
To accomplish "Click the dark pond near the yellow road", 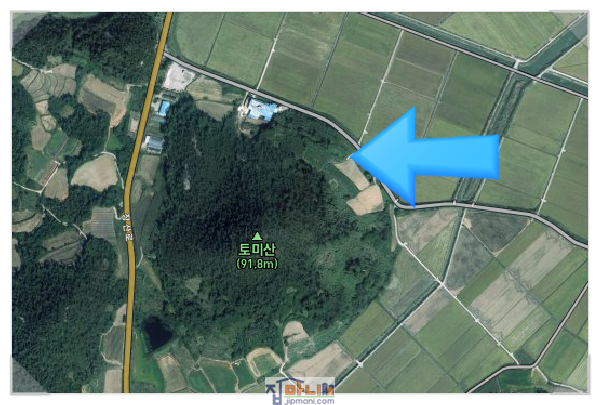I will pyautogui.click(x=157, y=333).
